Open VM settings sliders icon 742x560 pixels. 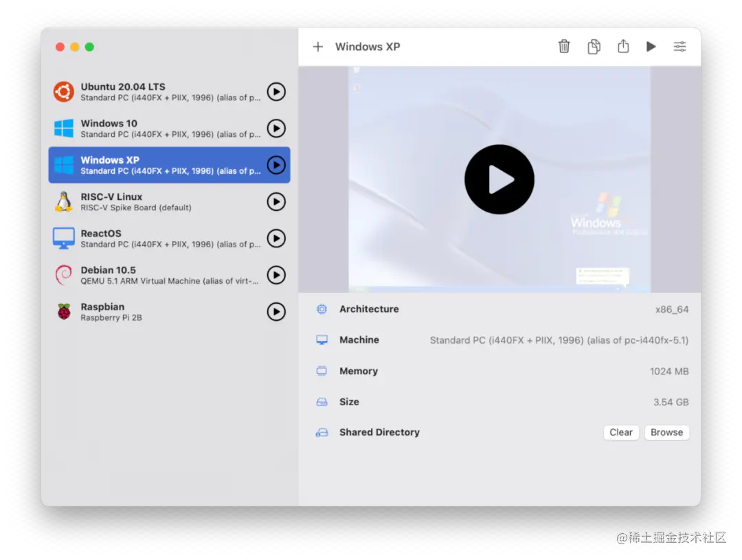tap(680, 47)
